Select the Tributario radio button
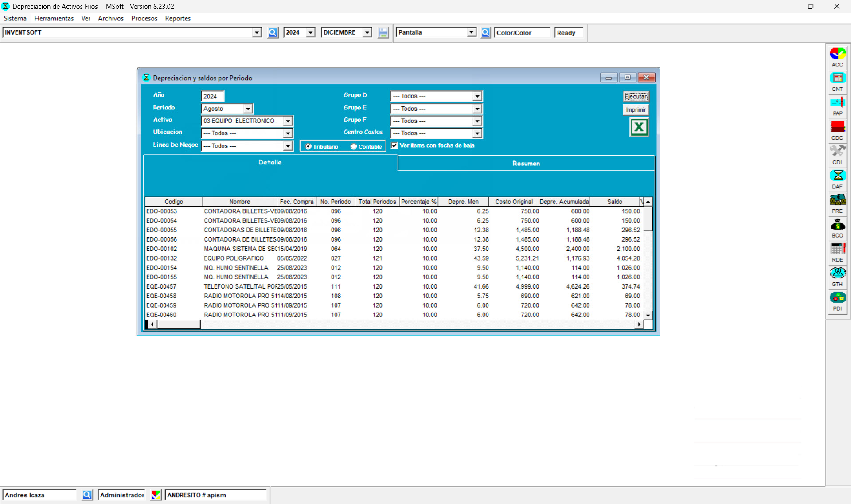This screenshot has height=504, width=851. point(308,146)
